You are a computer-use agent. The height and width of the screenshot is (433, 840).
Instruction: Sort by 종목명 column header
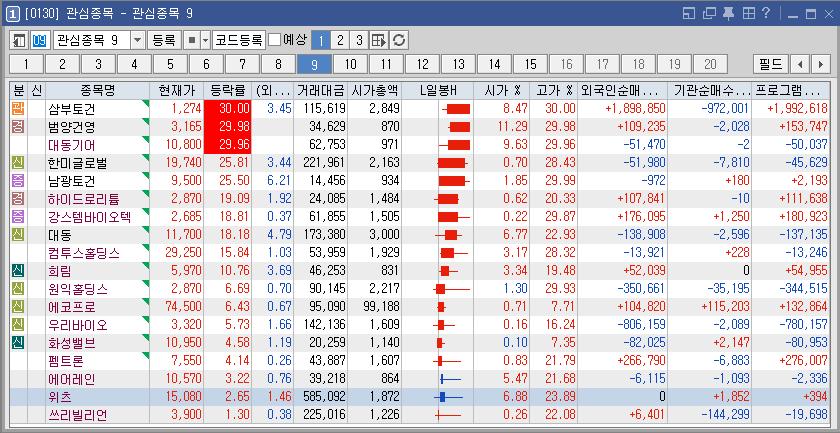[98, 90]
